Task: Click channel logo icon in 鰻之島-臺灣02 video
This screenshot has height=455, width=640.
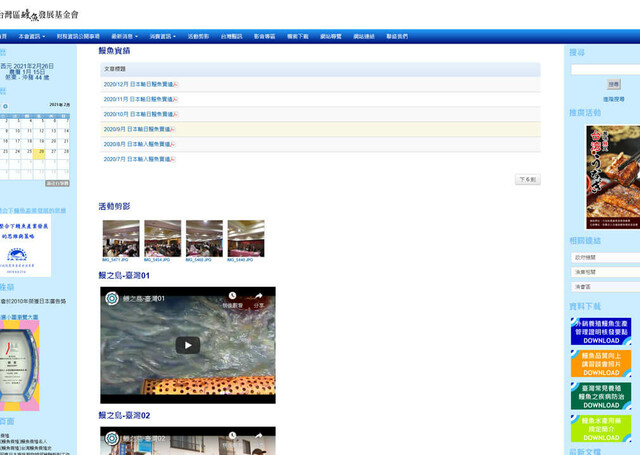Action: coord(111,438)
